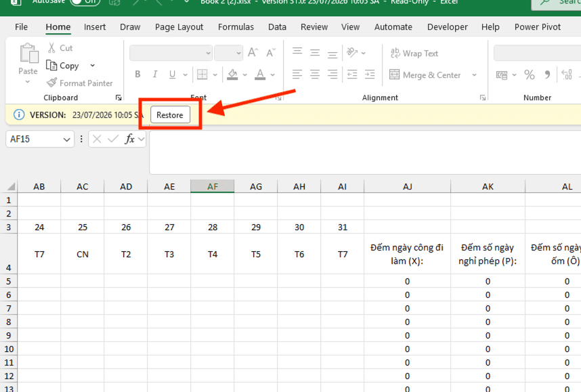
Task: Click the Copy button
Action: [62, 66]
